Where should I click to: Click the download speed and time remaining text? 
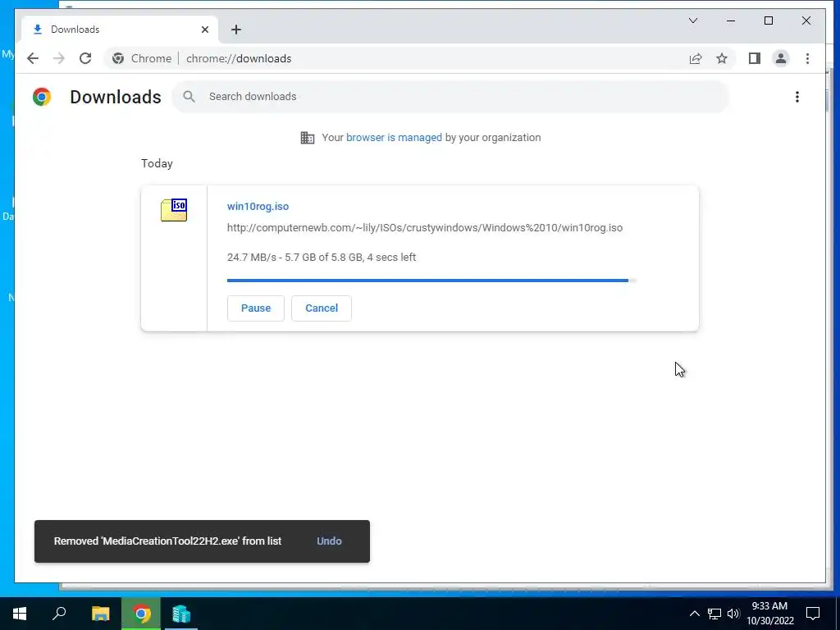tap(322, 257)
